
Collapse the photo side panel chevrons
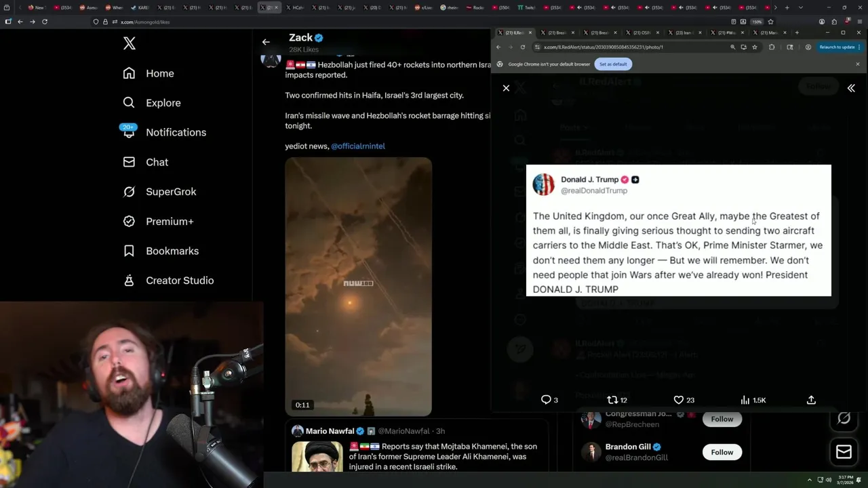pyautogui.click(x=851, y=88)
